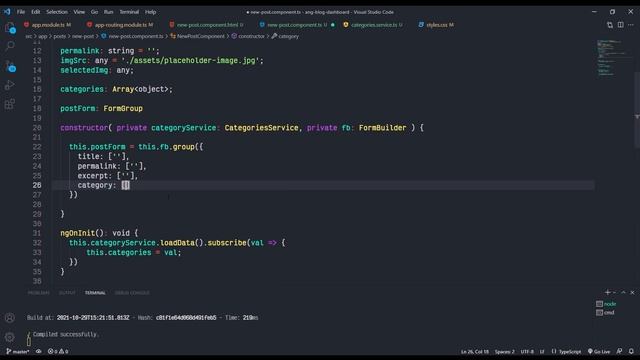This screenshot has height=360, width=640.
Task: Open the View menu
Action: point(79,12)
